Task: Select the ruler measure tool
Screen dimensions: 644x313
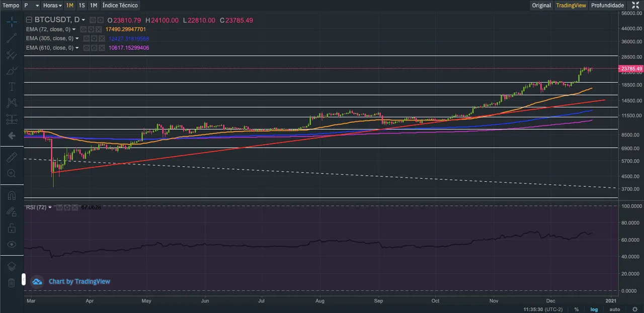Action: click(12, 158)
